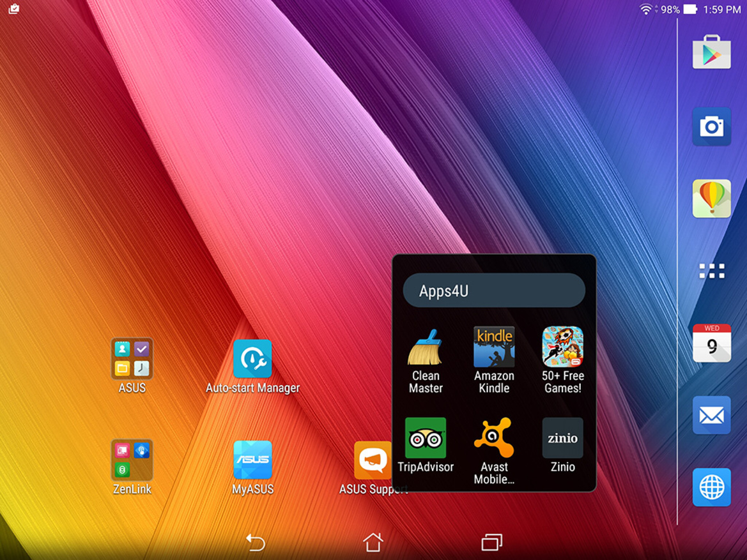The height and width of the screenshot is (560, 747).
Task: Open the Google Play Store app
Action: coord(711,52)
